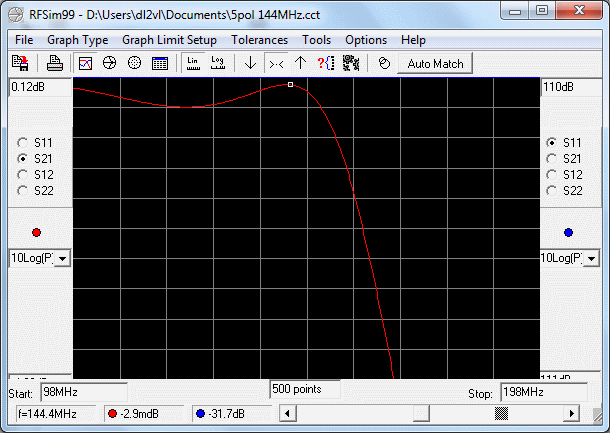Click the Start frequency field 98MHz
The height and width of the screenshot is (433, 610).
point(83,394)
